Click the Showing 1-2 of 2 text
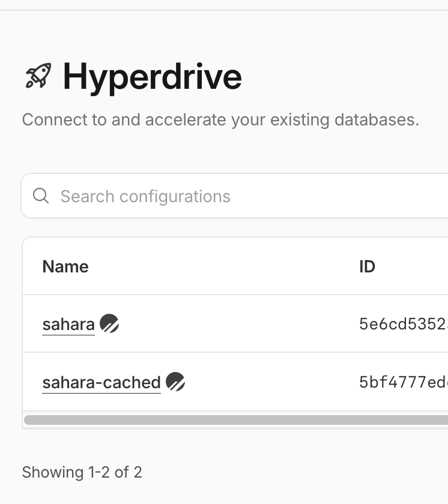Viewport: 448px width, 504px height. tap(82, 472)
